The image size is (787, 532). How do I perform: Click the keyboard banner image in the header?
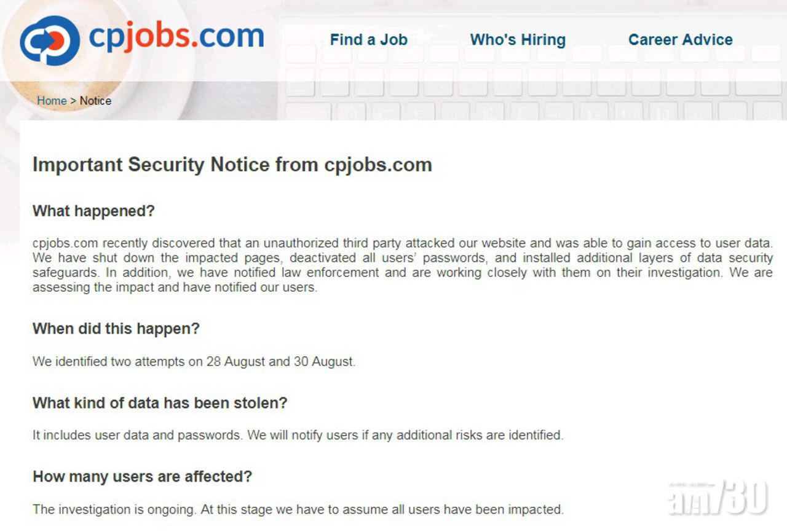529,86
